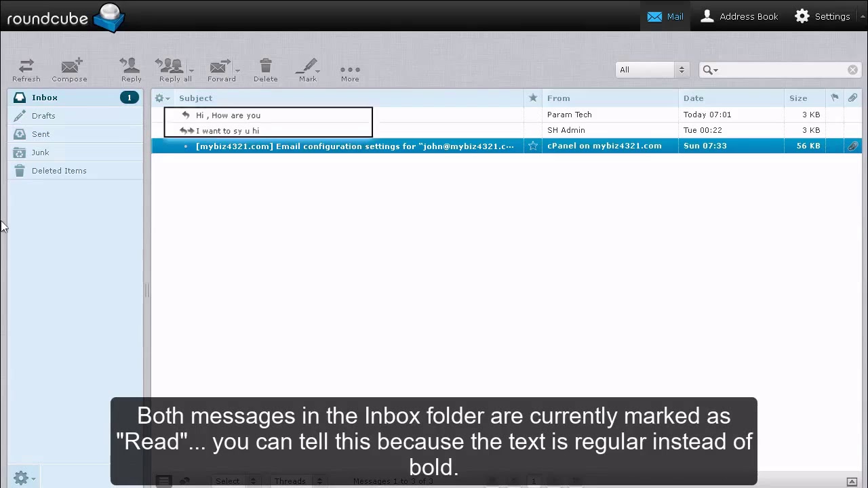Screen dimensions: 868x488
Task: Click date Sun 07:33
Action: (x=705, y=146)
